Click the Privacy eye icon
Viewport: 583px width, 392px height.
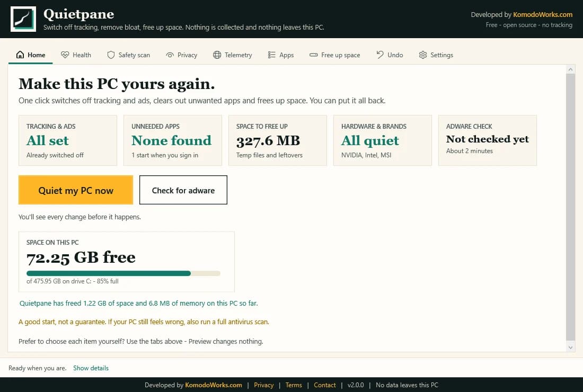(170, 55)
